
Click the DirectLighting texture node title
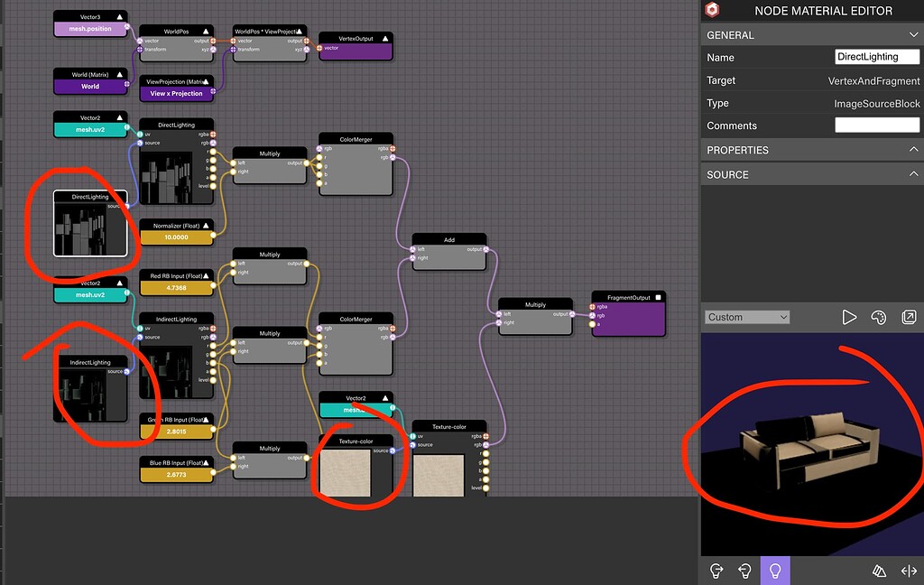[176, 125]
